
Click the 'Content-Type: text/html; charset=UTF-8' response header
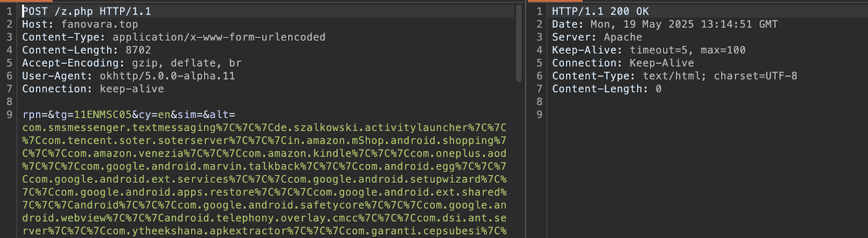pos(675,76)
